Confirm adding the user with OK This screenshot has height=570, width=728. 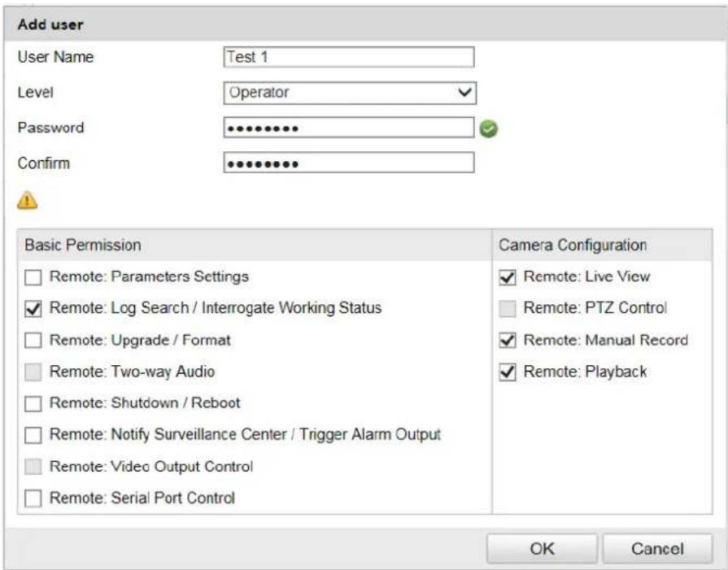tap(542, 549)
